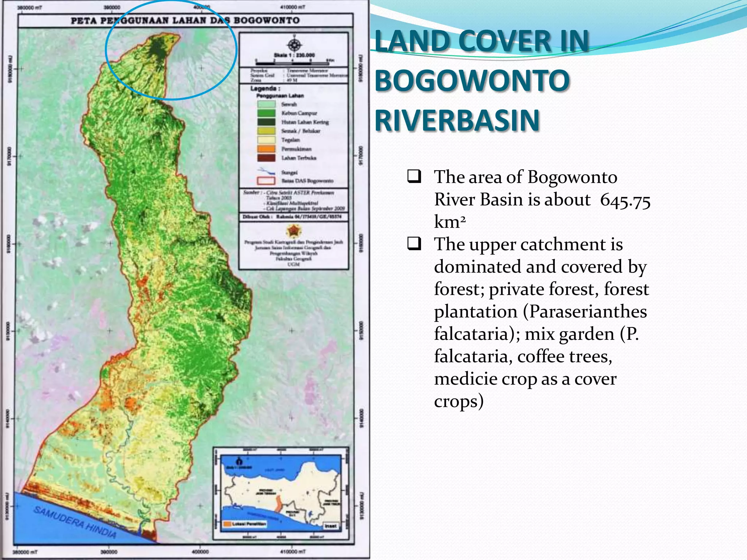747x560 pixels.
Task: Click the compass rose north arrow
Action: point(294,45)
